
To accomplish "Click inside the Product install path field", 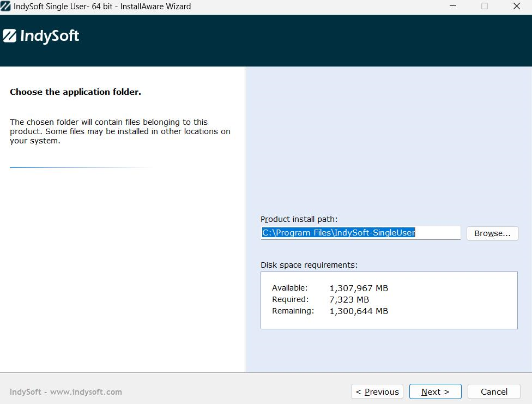I will pos(360,233).
